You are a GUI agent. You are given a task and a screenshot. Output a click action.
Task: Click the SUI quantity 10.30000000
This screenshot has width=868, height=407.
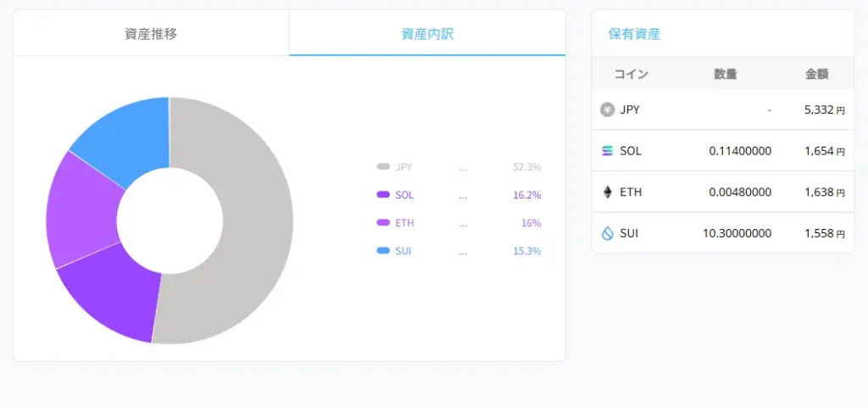click(737, 234)
